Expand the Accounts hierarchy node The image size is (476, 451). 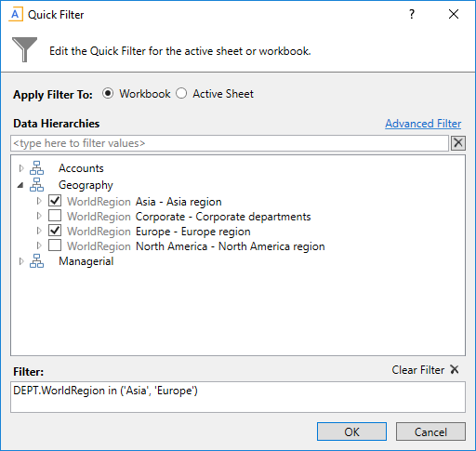(21, 168)
